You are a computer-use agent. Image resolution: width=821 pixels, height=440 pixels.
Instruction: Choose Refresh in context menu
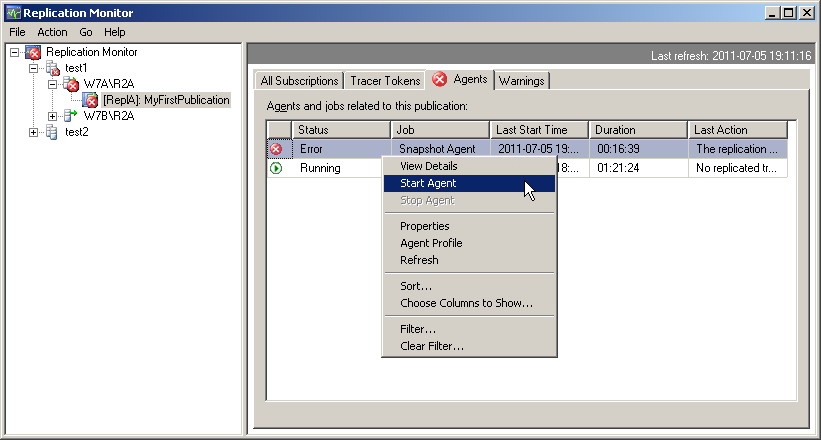point(469,260)
